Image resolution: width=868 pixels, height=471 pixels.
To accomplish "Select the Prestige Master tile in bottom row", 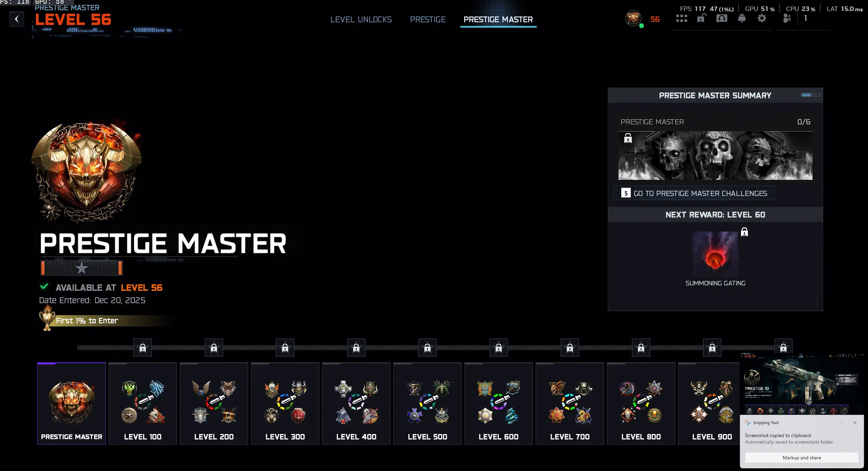I will point(72,404).
